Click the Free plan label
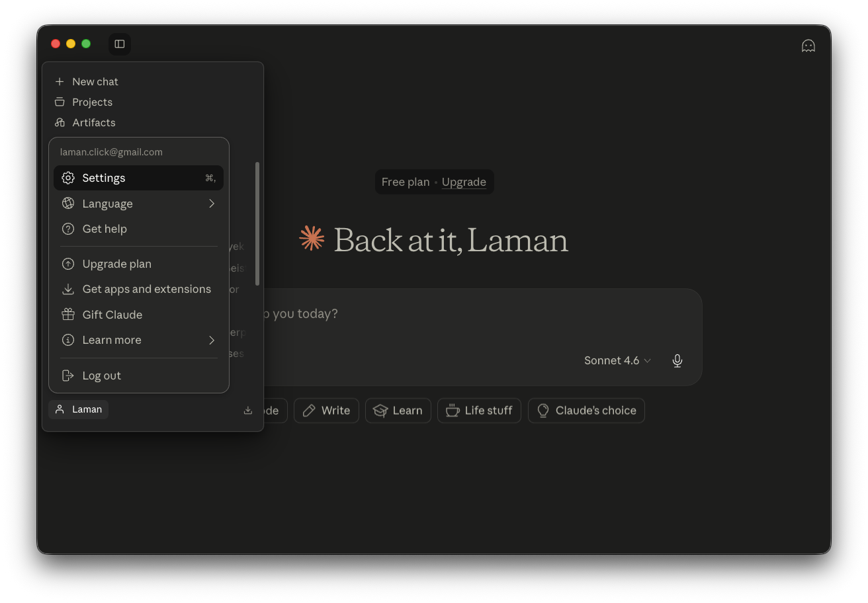 (x=406, y=182)
